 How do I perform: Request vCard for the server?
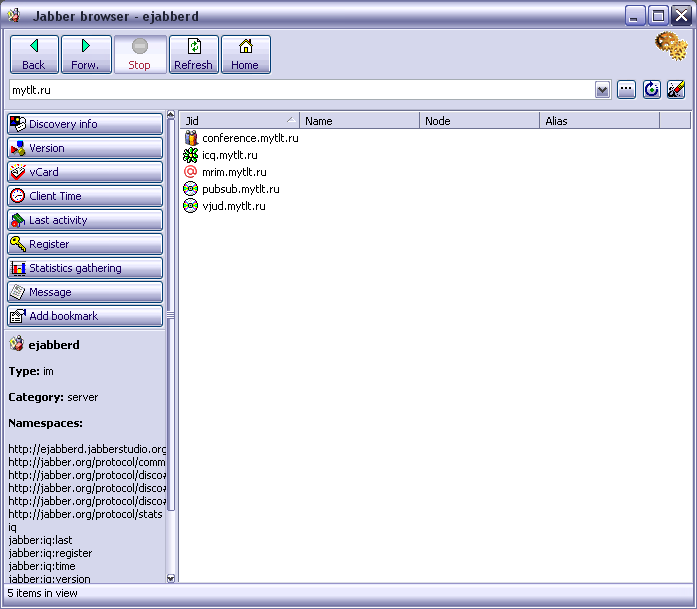[85, 172]
